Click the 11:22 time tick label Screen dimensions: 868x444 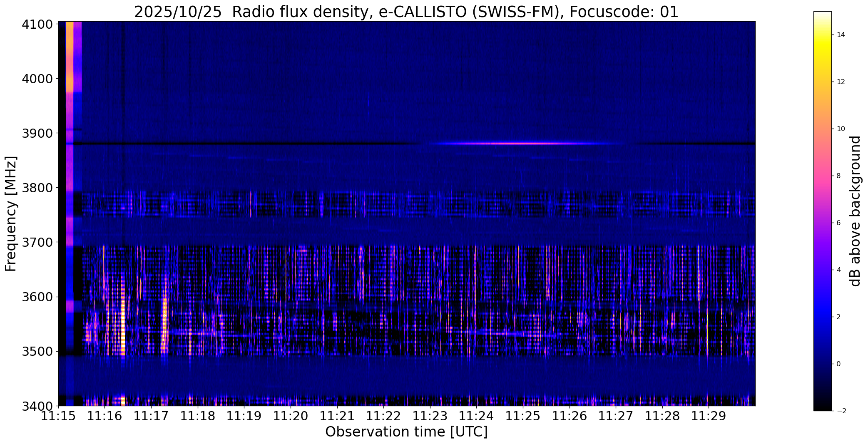384,416
